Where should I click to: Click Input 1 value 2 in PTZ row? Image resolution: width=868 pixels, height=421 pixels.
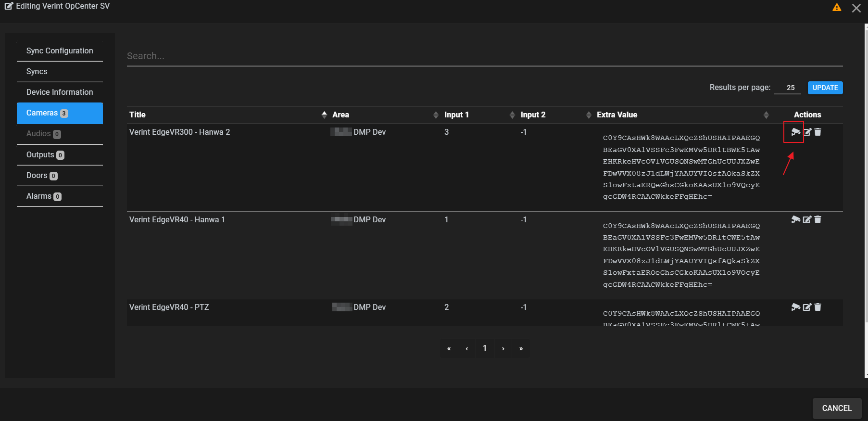(446, 307)
